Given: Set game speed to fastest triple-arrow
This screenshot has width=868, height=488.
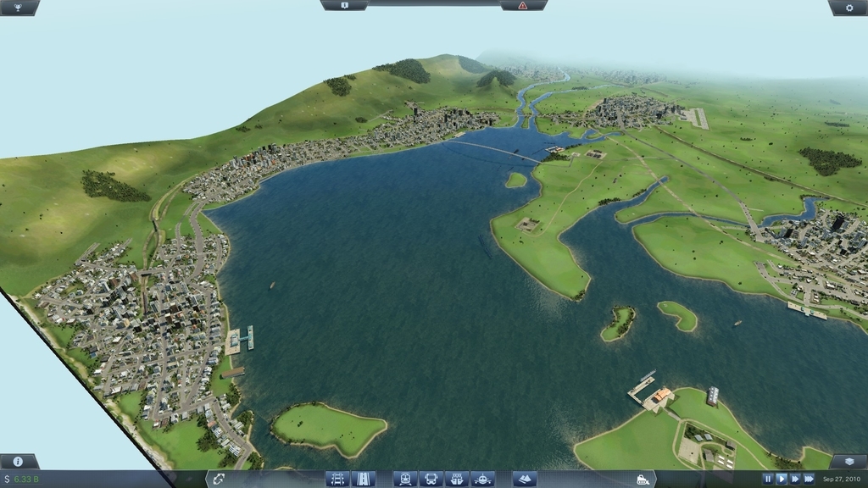Looking at the screenshot, I should pos(810,480).
